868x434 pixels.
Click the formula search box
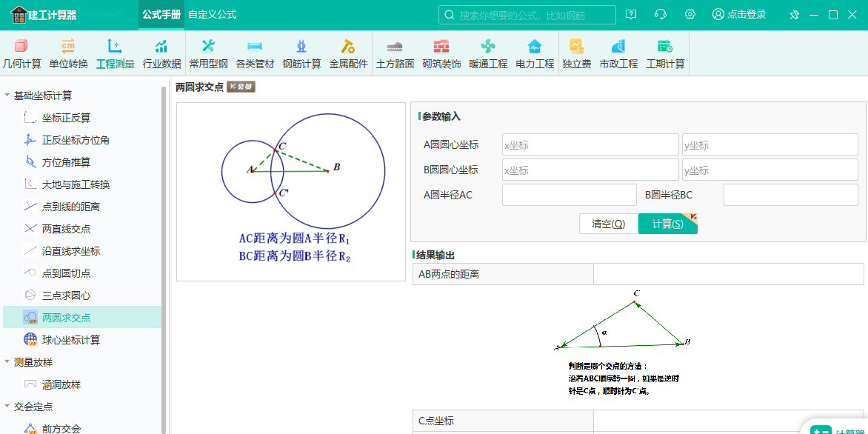tap(527, 15)
